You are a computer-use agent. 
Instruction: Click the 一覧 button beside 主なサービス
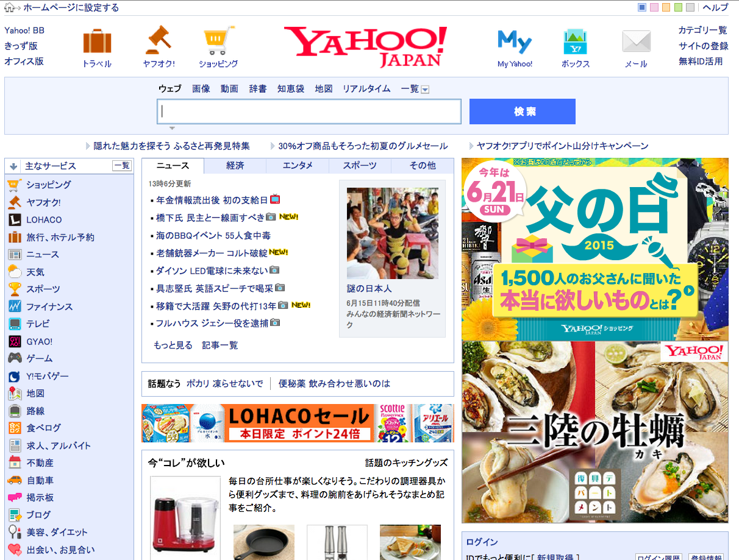122,166
